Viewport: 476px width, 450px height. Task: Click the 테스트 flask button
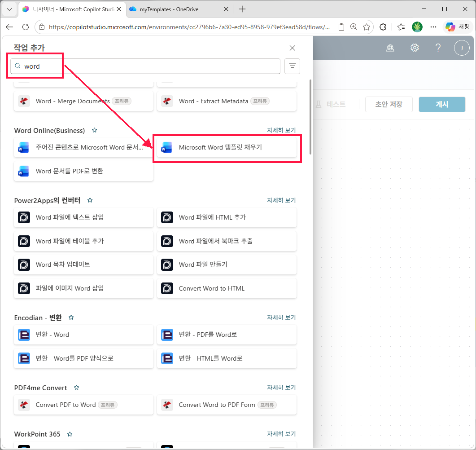coord(331,104)
